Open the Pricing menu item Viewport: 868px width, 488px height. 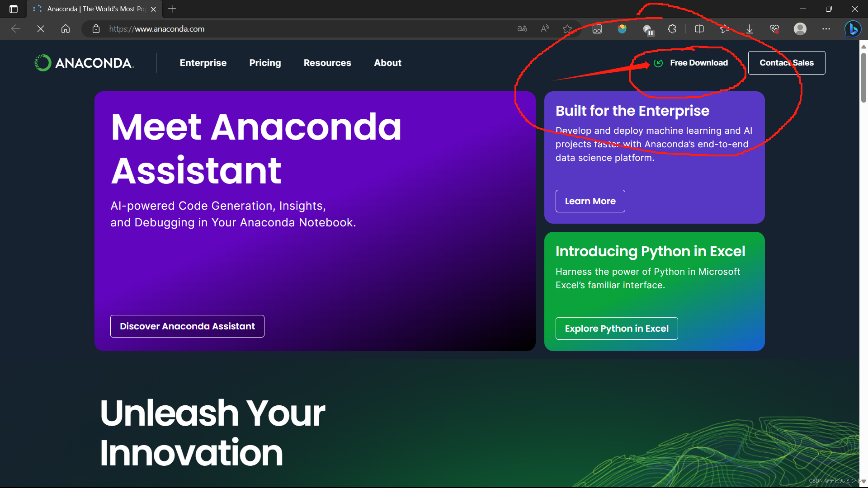tap(265, 63)
